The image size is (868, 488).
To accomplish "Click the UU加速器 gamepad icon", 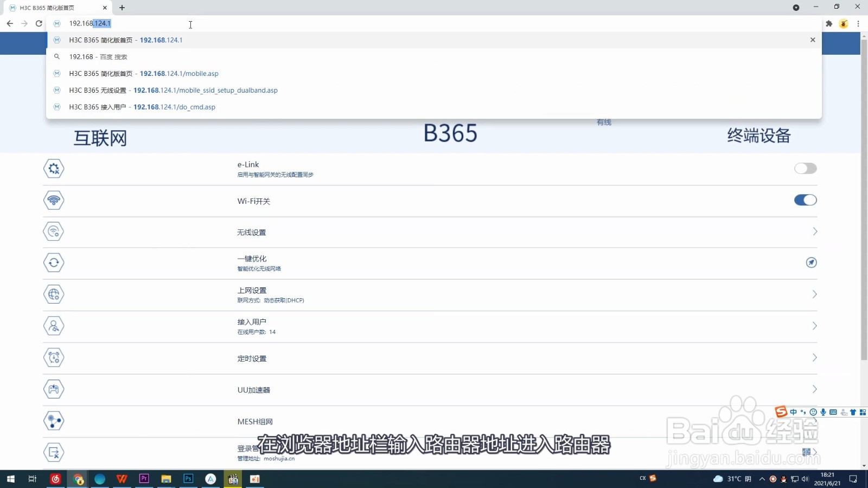I will [54, 389].
